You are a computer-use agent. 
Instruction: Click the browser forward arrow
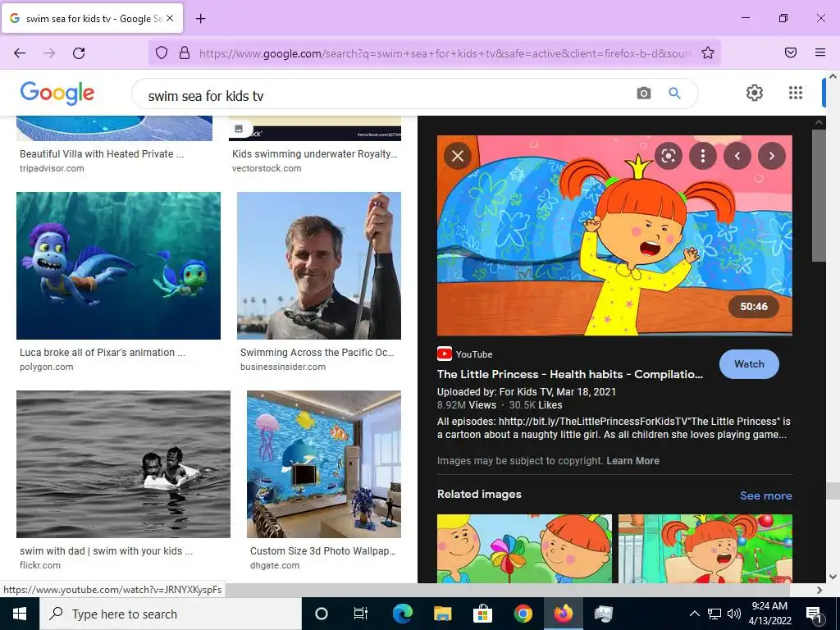click(49, 53)
